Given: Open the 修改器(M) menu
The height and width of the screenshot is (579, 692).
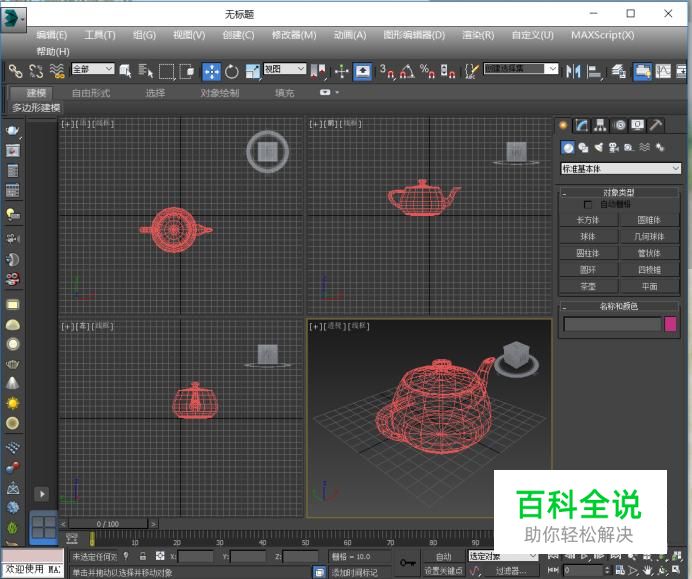Looking at the screenshot, I should 294,35.
